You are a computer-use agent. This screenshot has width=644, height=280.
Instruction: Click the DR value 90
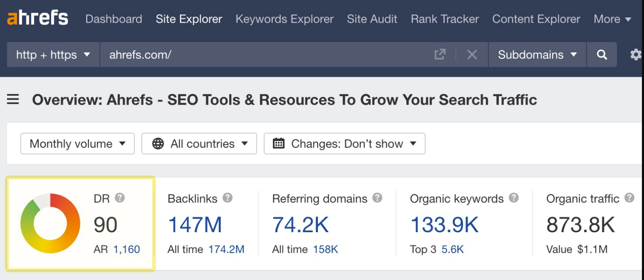(105, 225)
